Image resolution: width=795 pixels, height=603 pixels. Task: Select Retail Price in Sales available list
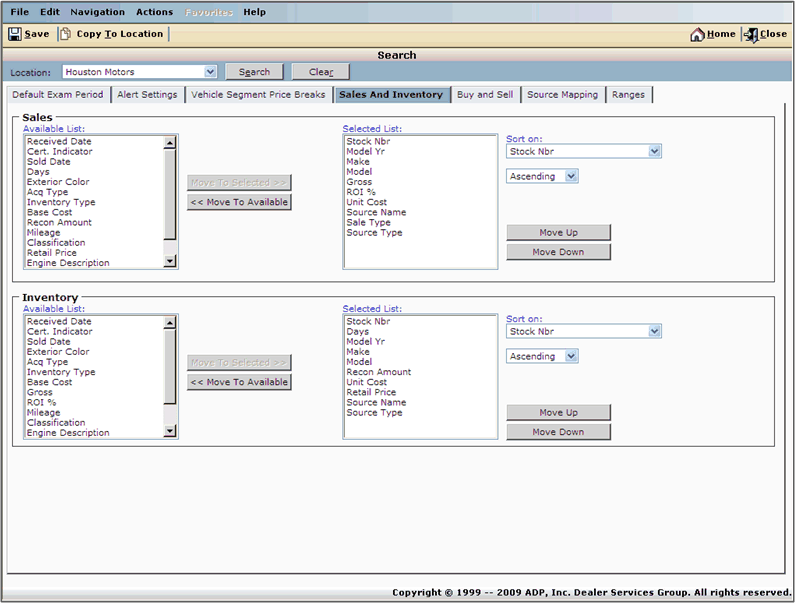pos(52,253)
